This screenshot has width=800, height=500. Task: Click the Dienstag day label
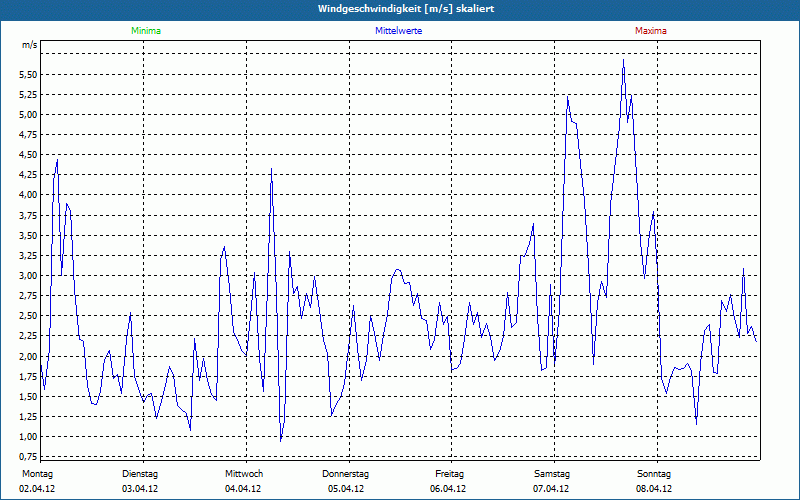point(140,474)
